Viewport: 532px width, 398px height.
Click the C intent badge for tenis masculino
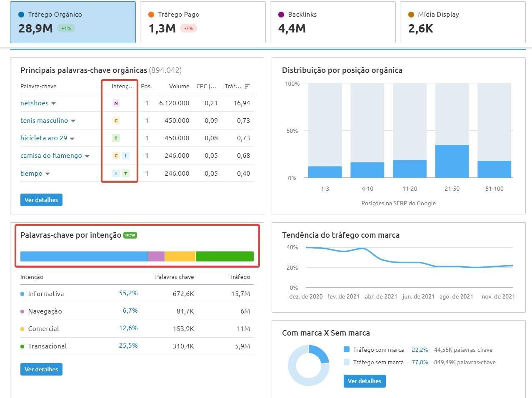116,121
